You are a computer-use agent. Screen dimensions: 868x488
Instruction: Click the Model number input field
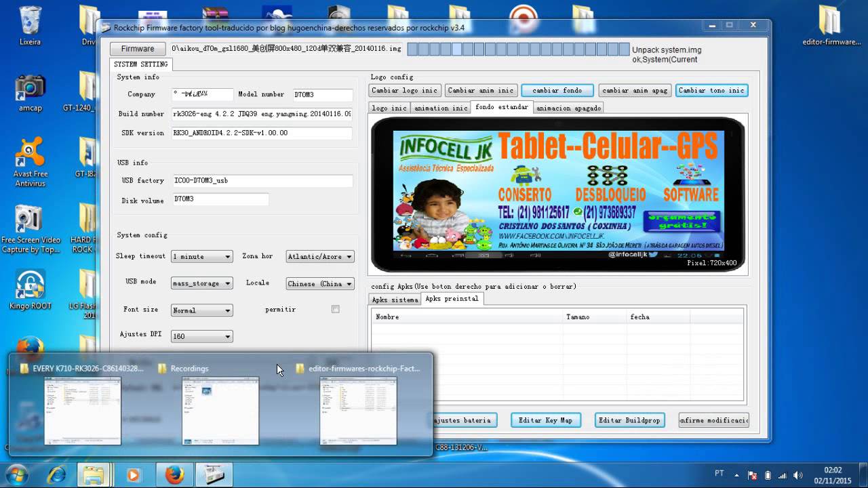pyautogui.click(x=323, y=95)
